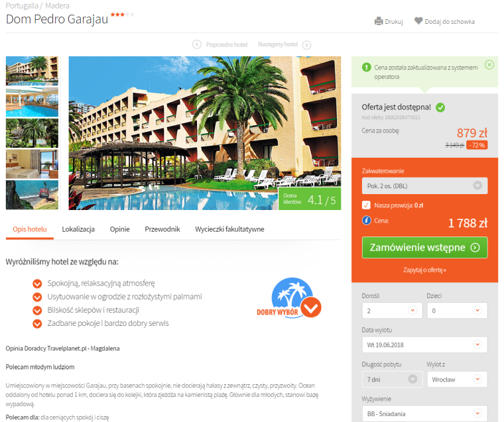Open the Opinie tab
The width and height of the screenshot is (504, 422).
tap(119, 229)
